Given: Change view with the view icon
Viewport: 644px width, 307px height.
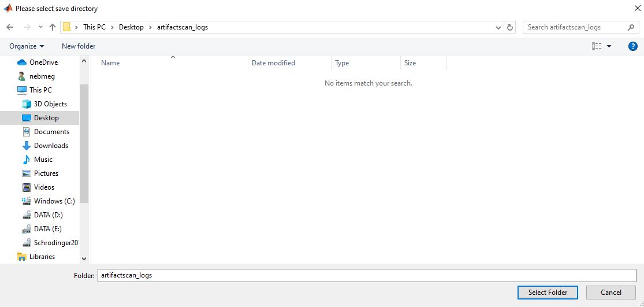Looking at the screenshot, I should coord(597,46).
